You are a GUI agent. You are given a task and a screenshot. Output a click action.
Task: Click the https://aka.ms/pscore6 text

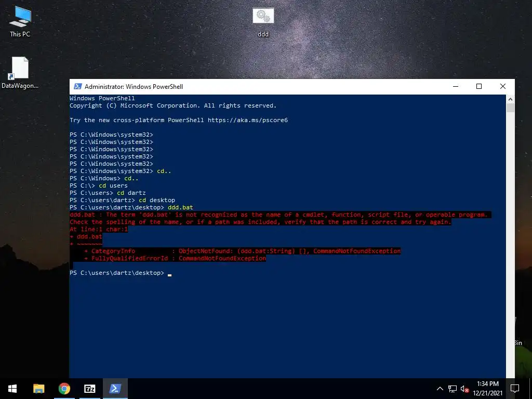248,120
